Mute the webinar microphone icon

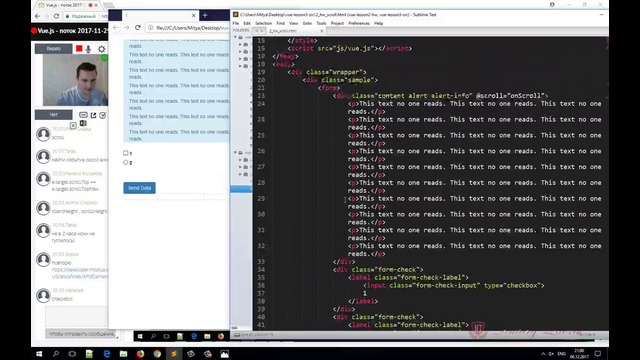(x=89, y=49)
